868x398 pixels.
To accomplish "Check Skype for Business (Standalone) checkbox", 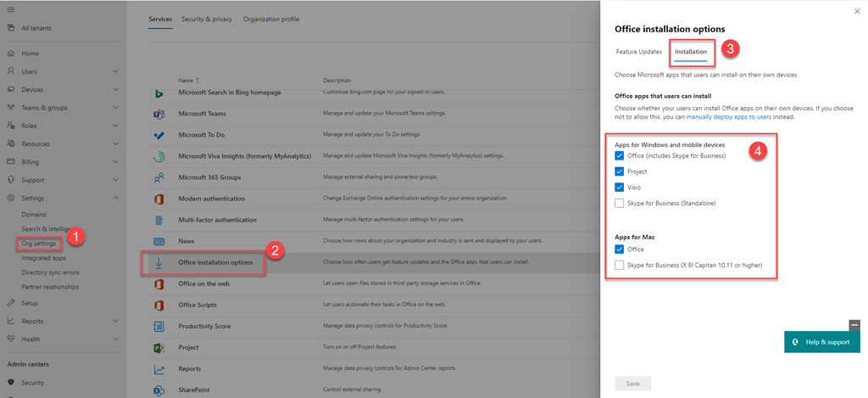I will click(x=619, y=204).
